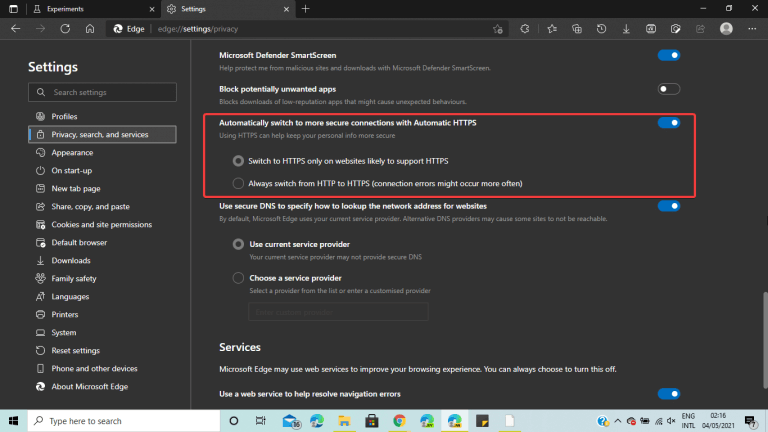Open File Explorer from taskbar
768x432 pixels.
point(344,421)
